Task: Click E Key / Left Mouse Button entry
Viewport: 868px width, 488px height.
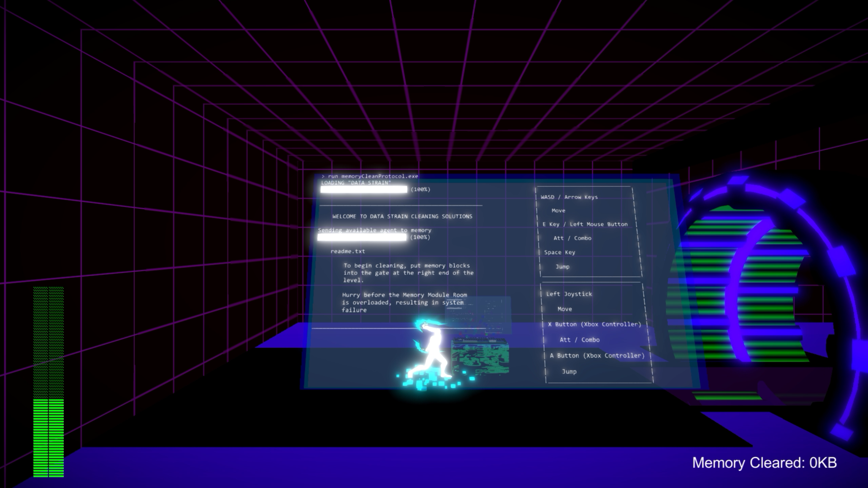Action: coord(585,224)
